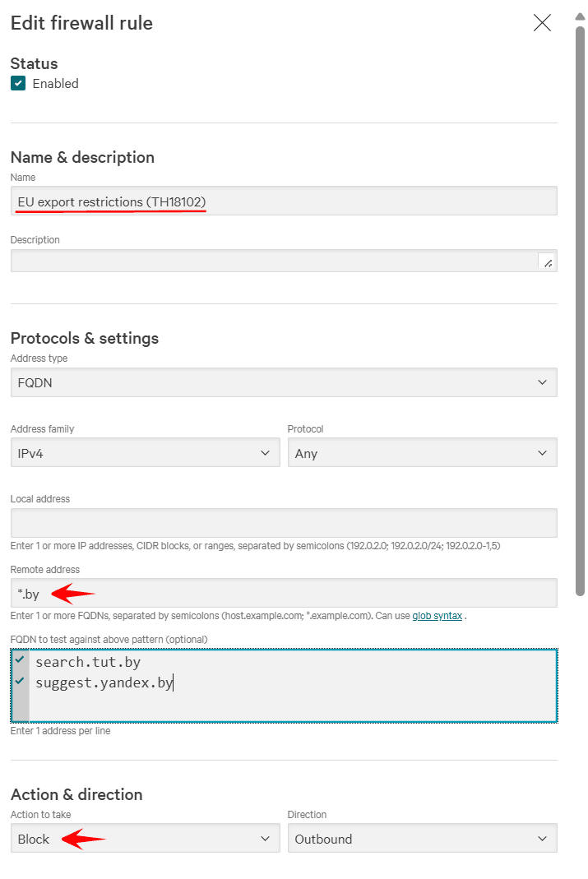Screen dimensions: 588x879
Task: Expand the Direction dropdown
Action: (x=422, y=839)
